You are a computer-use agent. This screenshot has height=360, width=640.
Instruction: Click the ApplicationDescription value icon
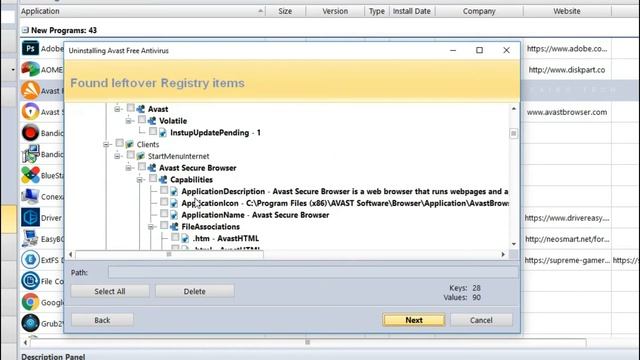(x=174, y=191)
